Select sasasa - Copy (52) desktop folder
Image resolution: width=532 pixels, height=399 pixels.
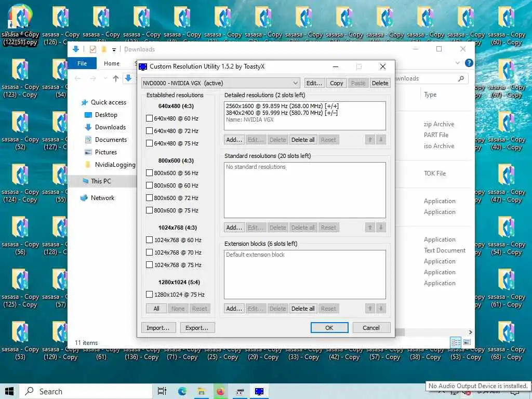[x=20, y=131]
